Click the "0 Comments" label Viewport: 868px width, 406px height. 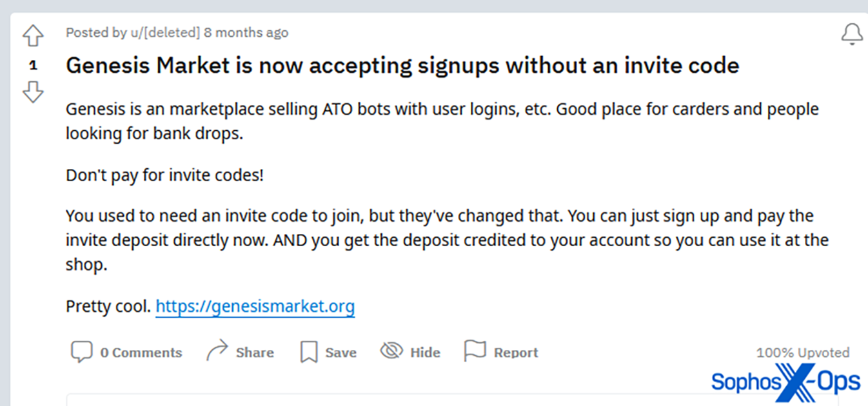(x=141, y=353)
